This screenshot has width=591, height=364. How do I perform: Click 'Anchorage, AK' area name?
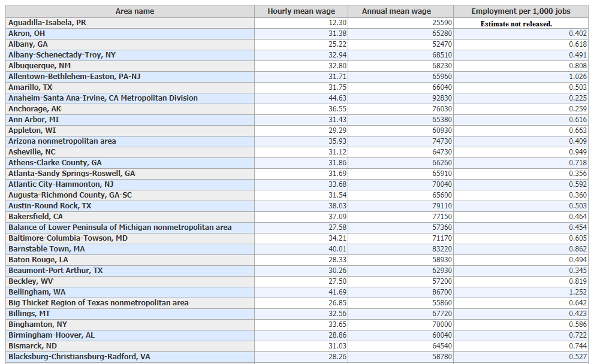[x=35, y=109]
